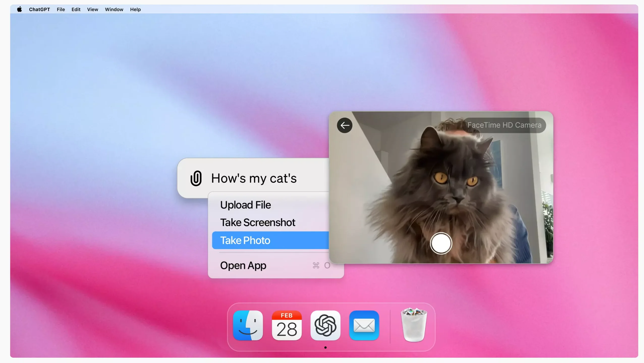The height and width of the screenshot is (363, 644).
Task: Open the ChatGPT application menu
Action: click(x=39, y=9)
